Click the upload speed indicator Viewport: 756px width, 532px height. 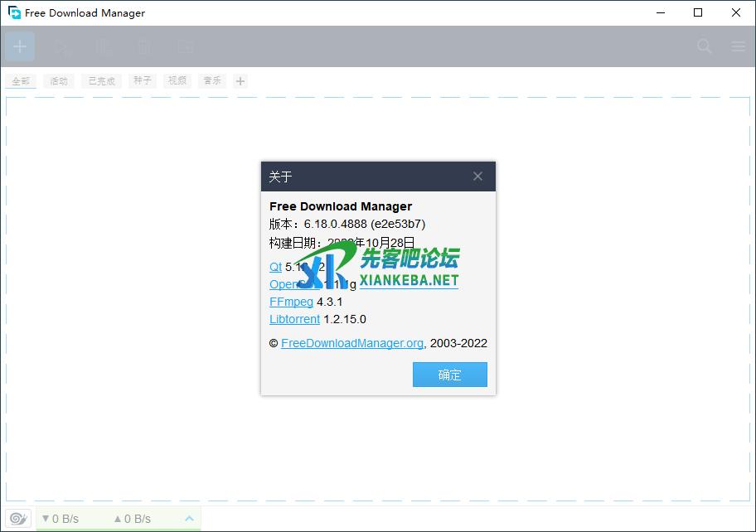(133, 519)
